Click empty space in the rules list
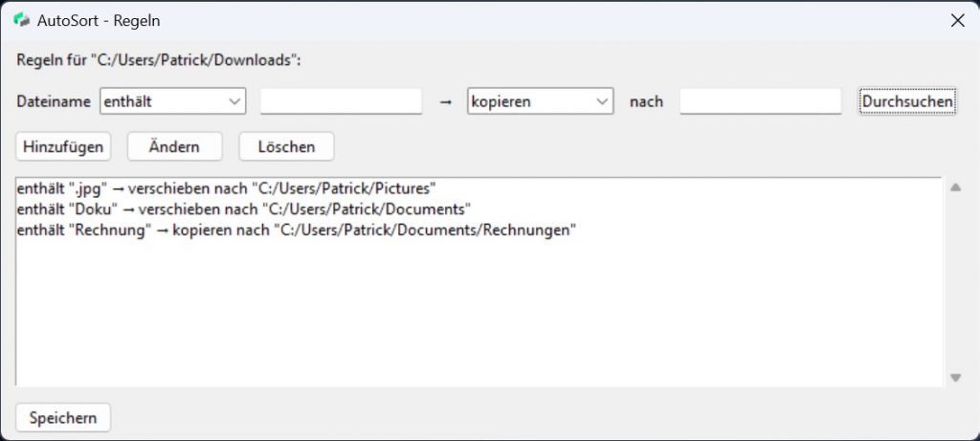 (x=479, y=316)
